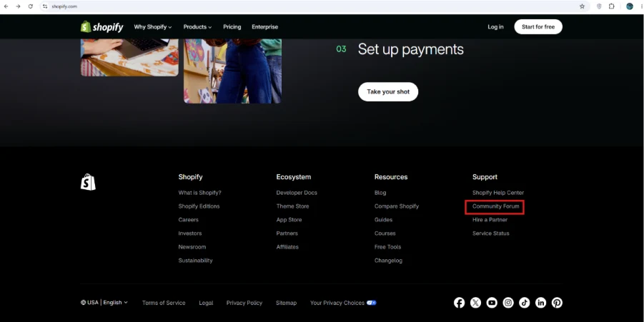Screen dimensions: 644x322
Task: Open the Newsroom footer link
Action: 192,247
